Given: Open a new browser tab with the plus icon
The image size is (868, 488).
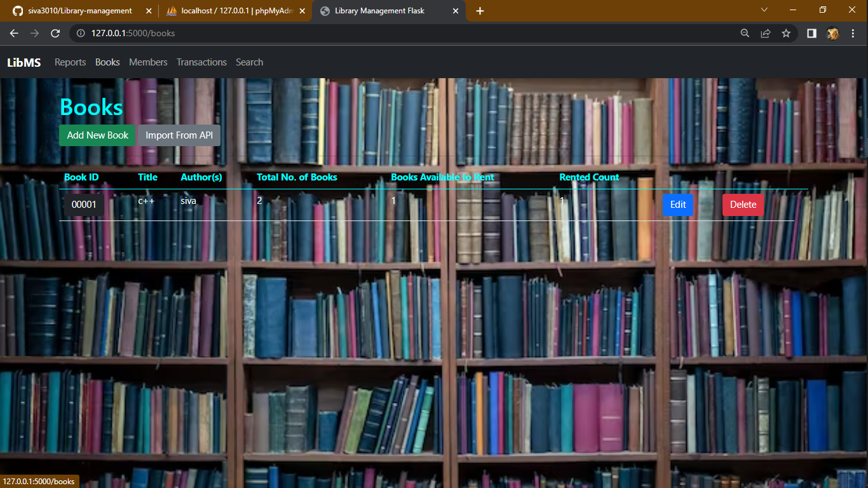Looking at the screenshot, I should (x=480, y=11).
